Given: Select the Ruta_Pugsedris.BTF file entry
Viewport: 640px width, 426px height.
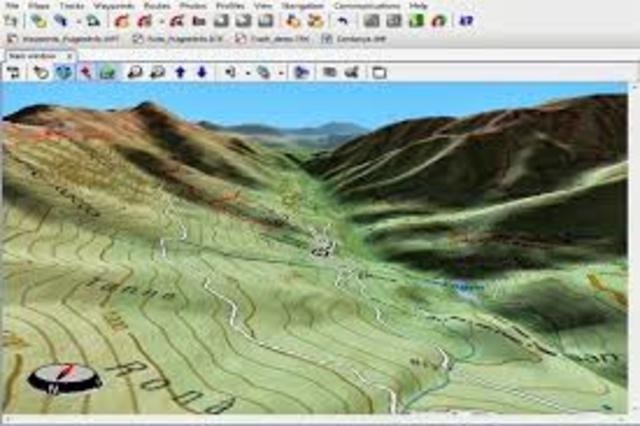Looking at the screenshot, I should click(185, 39).
